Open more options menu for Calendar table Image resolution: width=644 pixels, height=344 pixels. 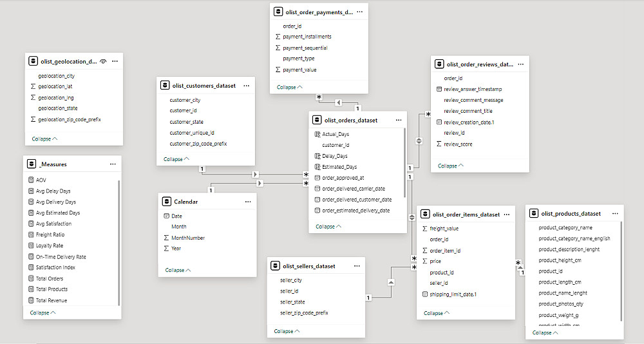[248, 202]
